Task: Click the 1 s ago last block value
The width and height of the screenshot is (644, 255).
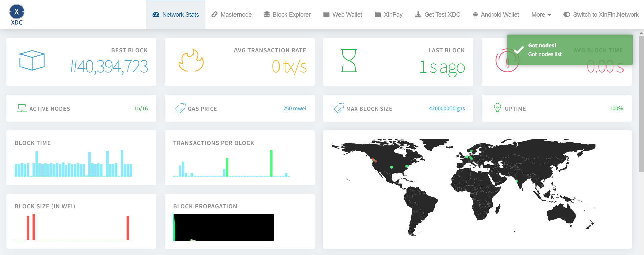Action: (x=442, y=67)
